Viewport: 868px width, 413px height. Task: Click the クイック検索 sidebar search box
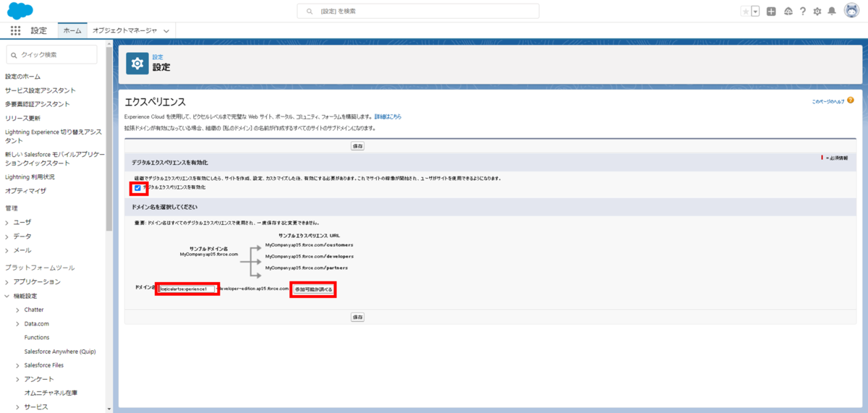(x=51, y=54)
